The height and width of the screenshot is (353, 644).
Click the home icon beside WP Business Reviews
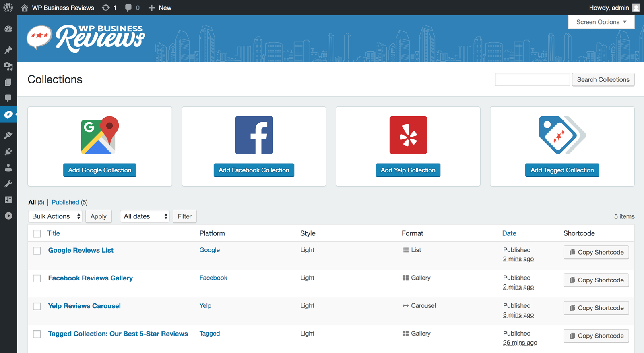pos(25,8)
